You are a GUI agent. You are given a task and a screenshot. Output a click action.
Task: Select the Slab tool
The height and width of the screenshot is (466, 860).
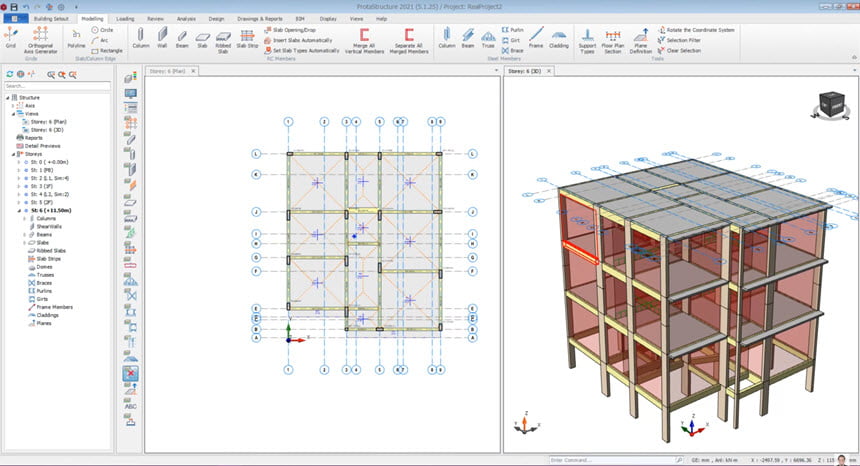[202, 38]
